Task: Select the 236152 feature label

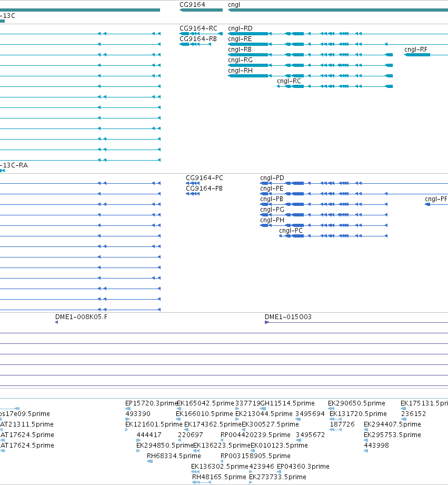Action: coord(413,413)
